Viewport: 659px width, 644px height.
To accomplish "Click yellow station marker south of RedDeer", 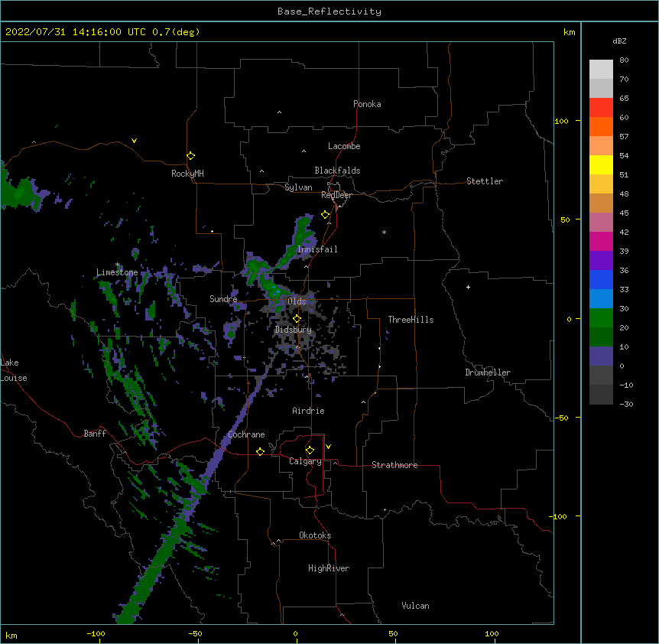I will click(325, 215).
